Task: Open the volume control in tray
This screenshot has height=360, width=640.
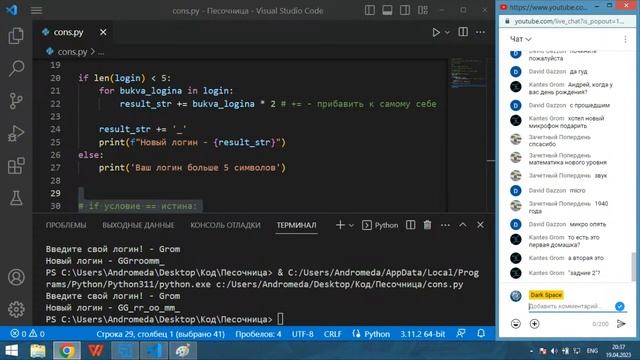Action: (x=554, y=351)
